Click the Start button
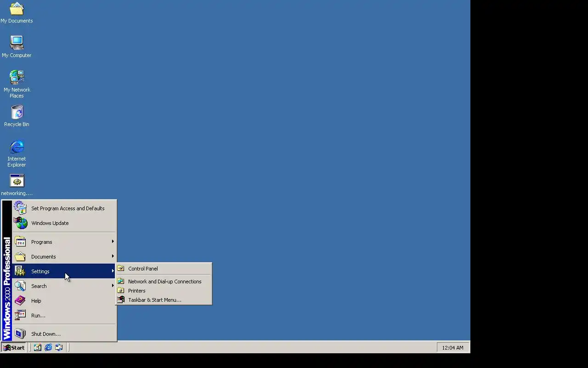588x368 pixels. (14, 347)
